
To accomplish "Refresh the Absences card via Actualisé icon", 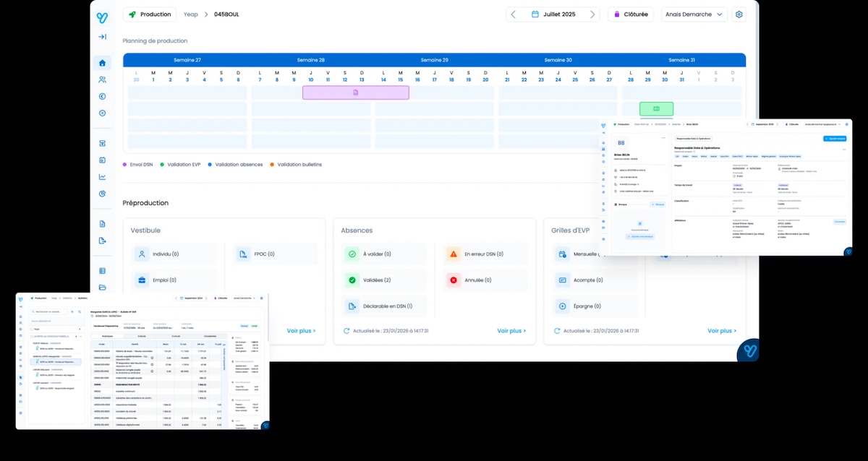I will coord(346,331).
